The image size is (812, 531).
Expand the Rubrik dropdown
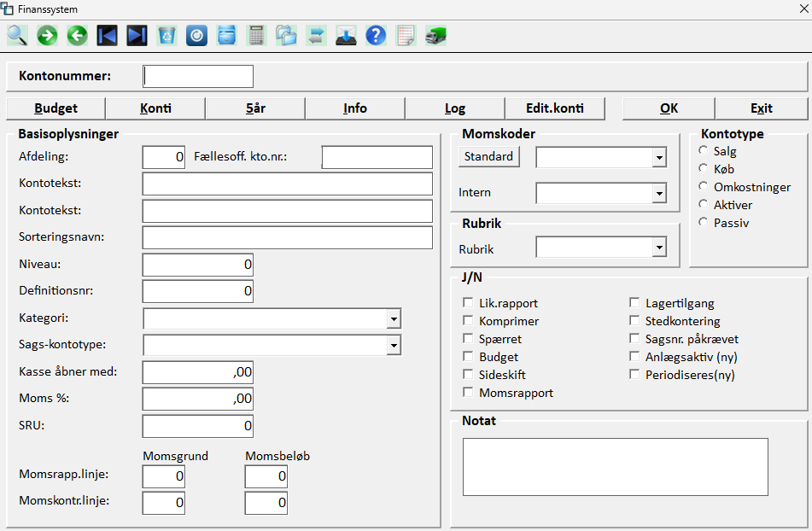(659, 248)
